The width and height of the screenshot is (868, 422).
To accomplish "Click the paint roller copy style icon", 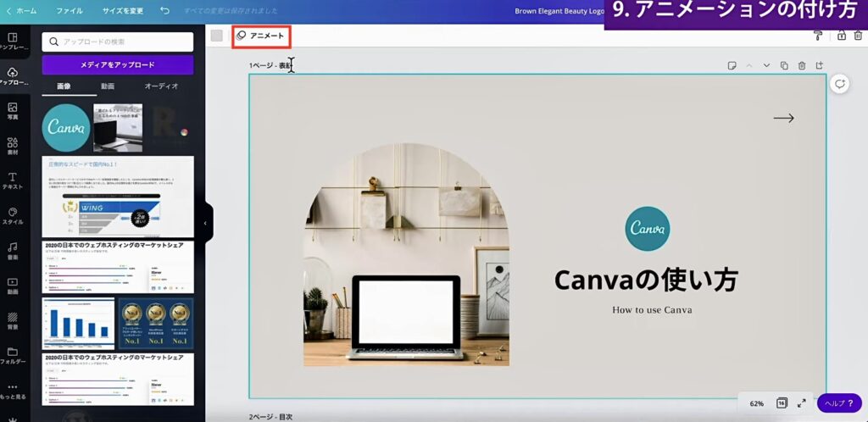I will coord(818,36).
